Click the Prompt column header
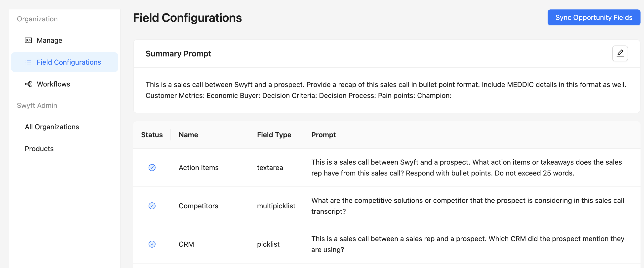This screenshot has width=644, height=268. (323, 135)
